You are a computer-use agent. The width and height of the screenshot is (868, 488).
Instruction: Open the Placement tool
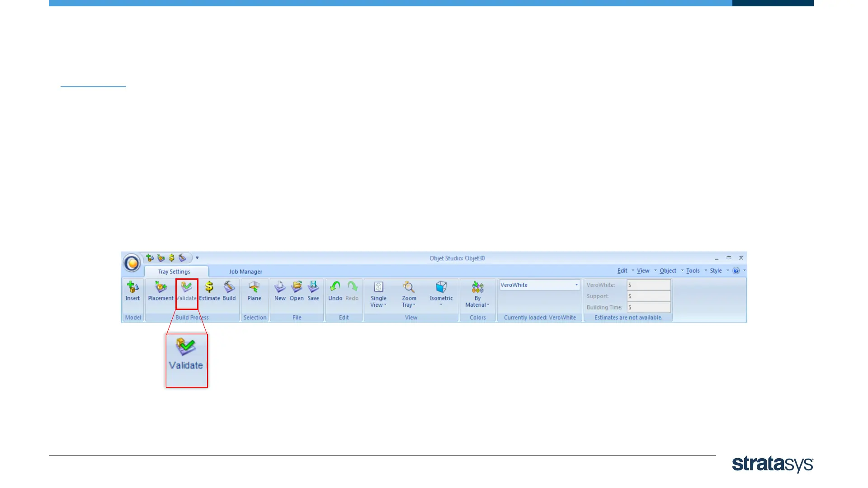pyautogui.click(x=160, y=291)
